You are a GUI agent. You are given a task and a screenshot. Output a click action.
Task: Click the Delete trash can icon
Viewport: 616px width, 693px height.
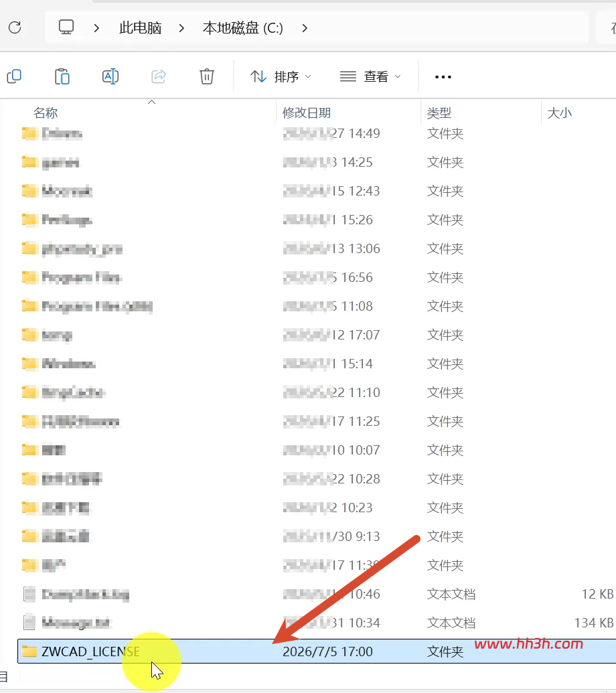point(206,76)
